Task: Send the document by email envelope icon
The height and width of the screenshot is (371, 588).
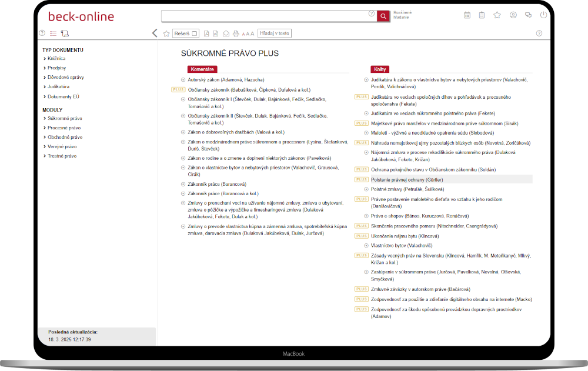Action: coord(226,34)
